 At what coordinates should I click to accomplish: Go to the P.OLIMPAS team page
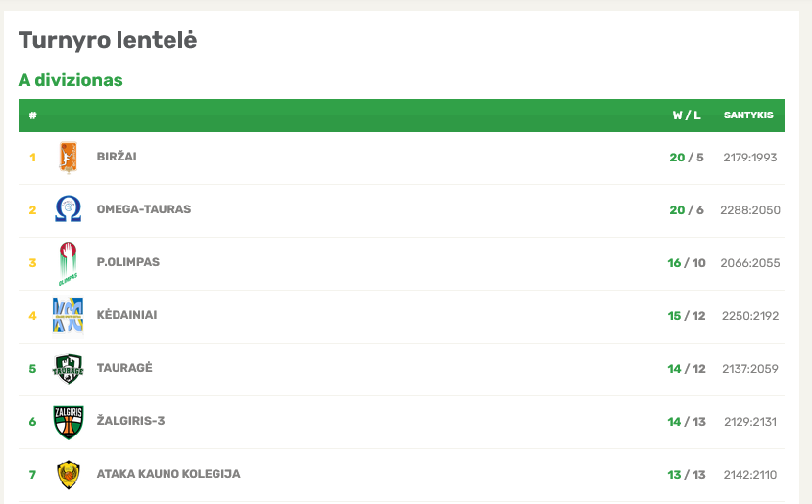point(128,262)
